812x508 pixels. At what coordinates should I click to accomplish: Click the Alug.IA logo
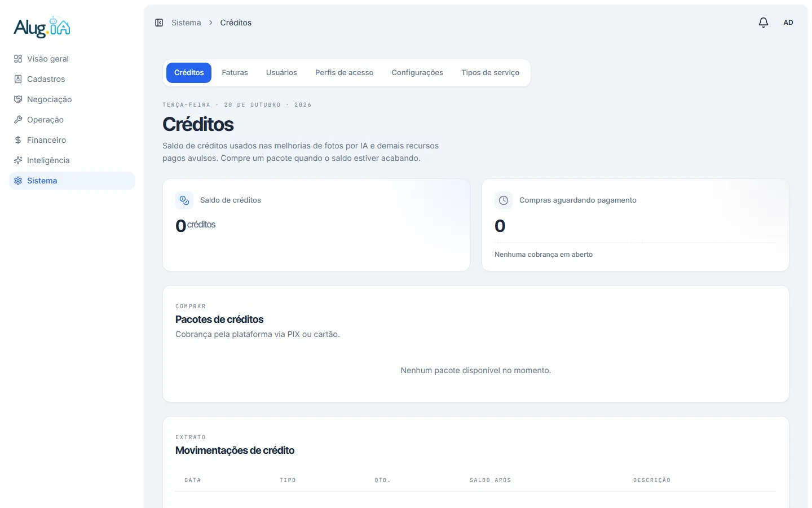(42, 27)
